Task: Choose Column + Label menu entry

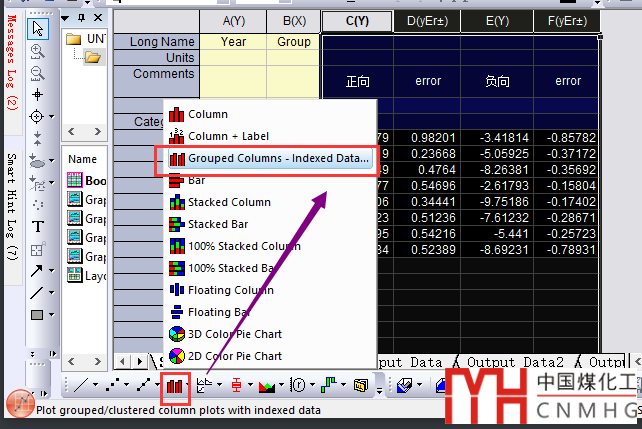Action: pyautogui.click(x=270, y=136)
